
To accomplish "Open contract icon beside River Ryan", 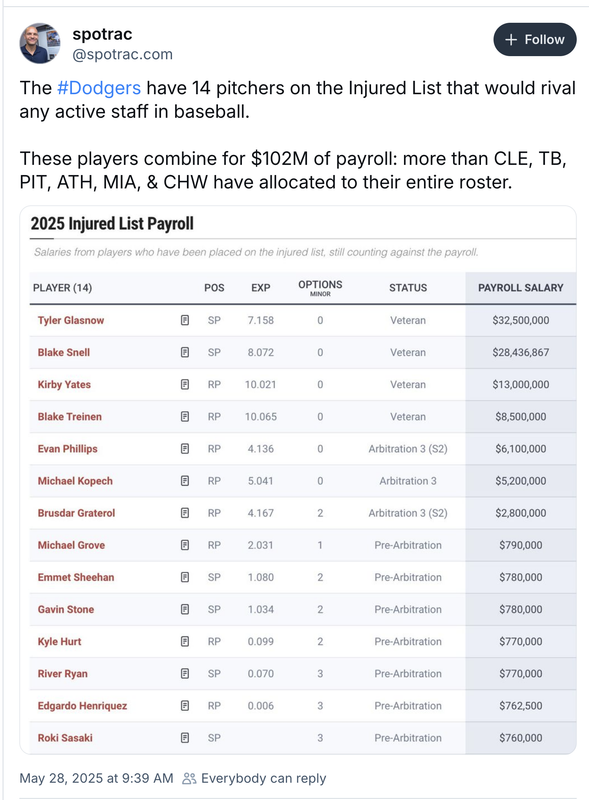I will [185, 674].
